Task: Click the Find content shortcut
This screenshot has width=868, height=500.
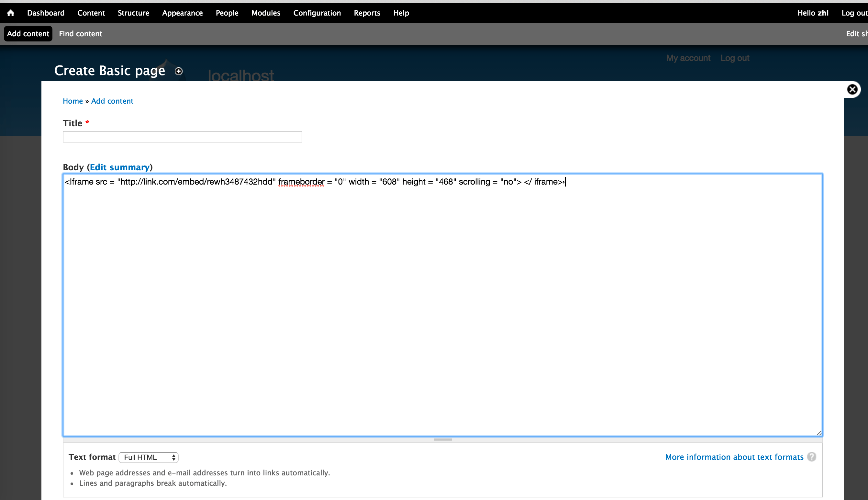Action: tap(80, 34)
